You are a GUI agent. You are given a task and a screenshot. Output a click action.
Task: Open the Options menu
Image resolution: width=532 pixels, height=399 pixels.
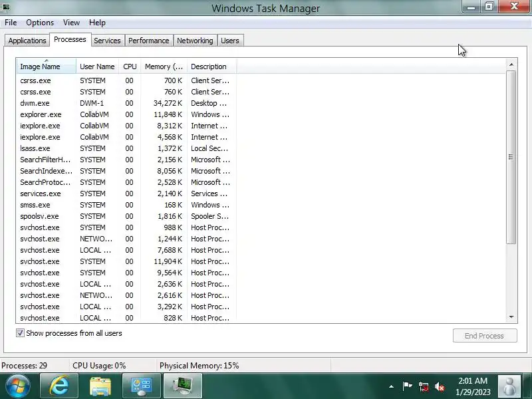click(40, 23)
